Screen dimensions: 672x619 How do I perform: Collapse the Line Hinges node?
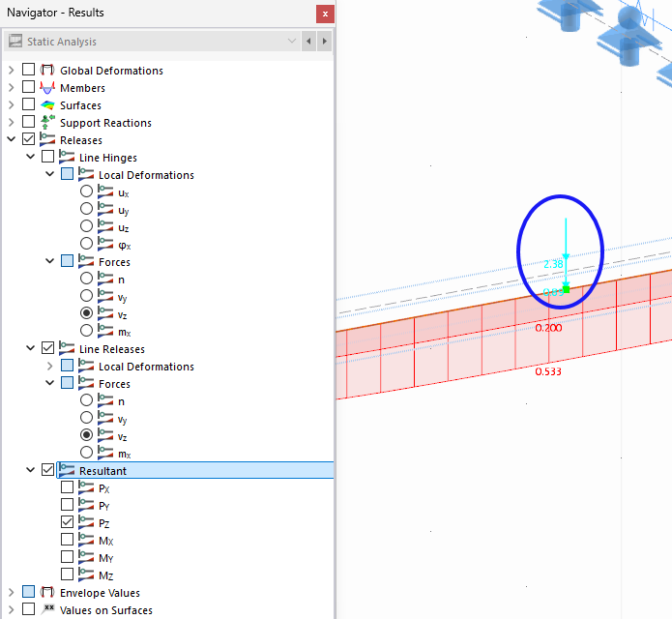tap(31, 157)
